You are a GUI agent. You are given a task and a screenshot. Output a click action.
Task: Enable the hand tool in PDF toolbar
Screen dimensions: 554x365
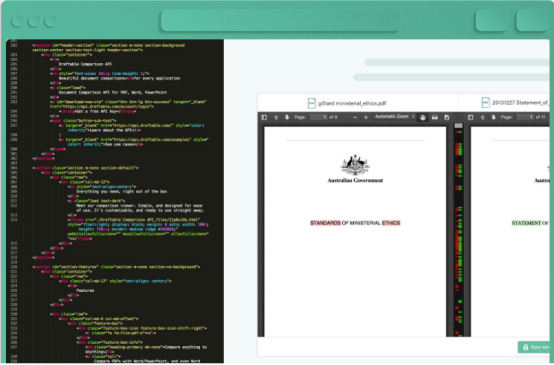click(x=423, y=118)
